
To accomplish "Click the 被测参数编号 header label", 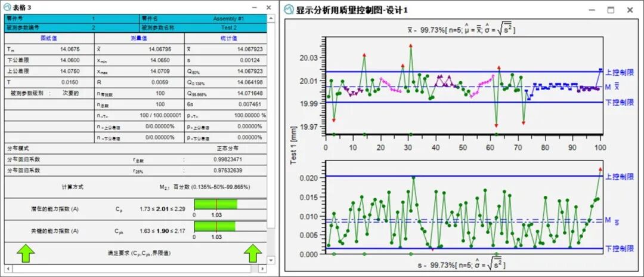I will 21,28.
